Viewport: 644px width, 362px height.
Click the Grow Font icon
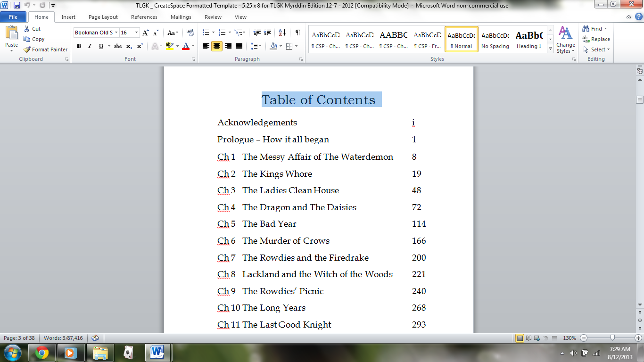click(x=146, y=33)
